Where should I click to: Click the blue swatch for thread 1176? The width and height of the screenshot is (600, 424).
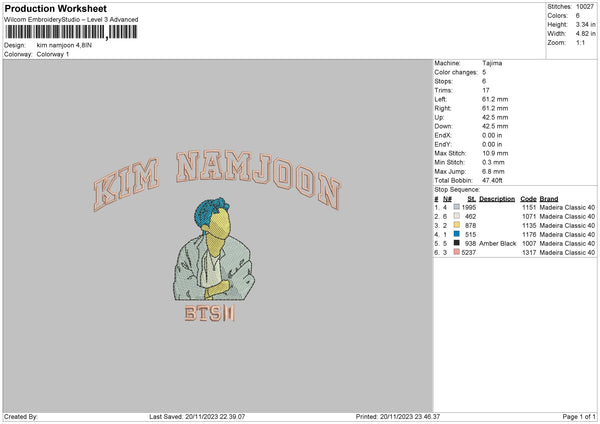pos(457,234)
